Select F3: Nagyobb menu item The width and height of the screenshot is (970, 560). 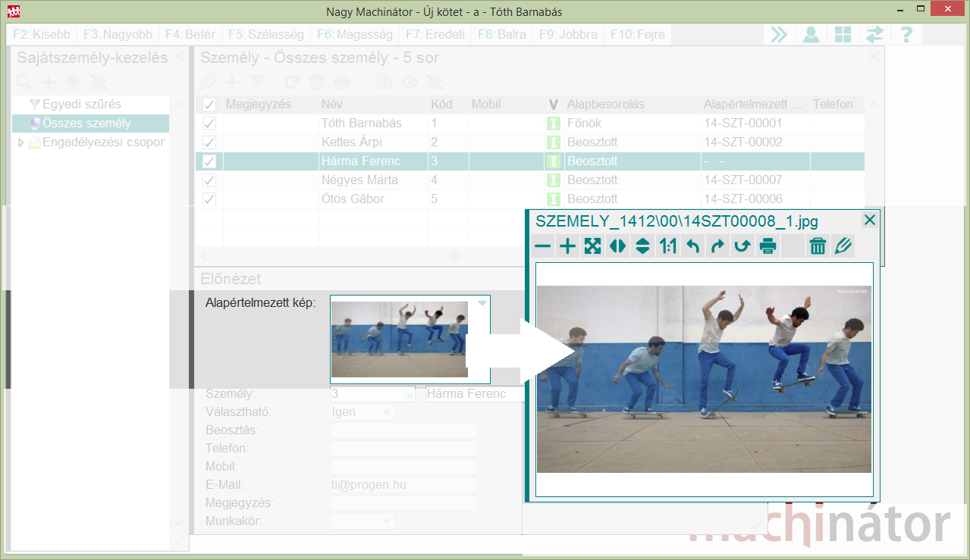click(118, 34)
